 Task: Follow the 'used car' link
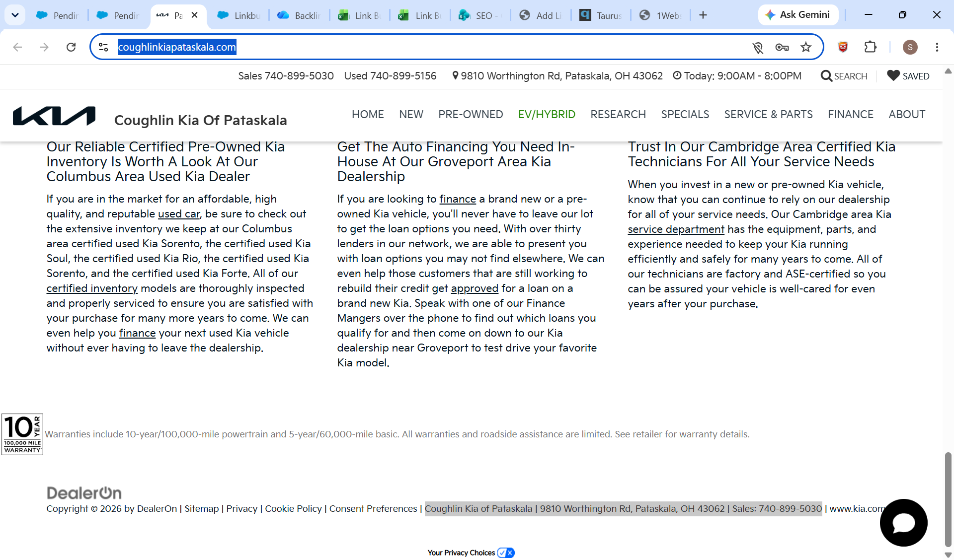179,214
